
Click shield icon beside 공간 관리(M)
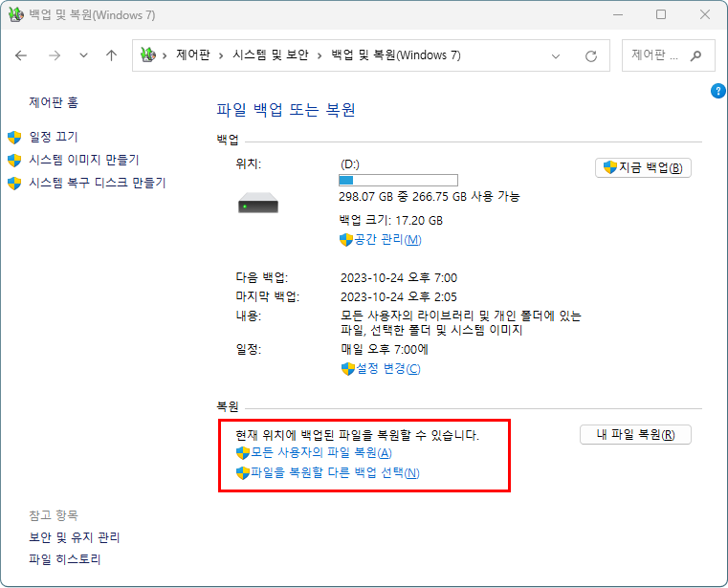(346, 240)
